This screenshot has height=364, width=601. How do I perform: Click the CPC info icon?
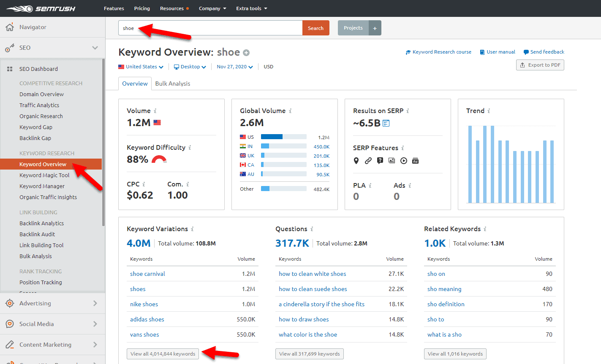144,184
